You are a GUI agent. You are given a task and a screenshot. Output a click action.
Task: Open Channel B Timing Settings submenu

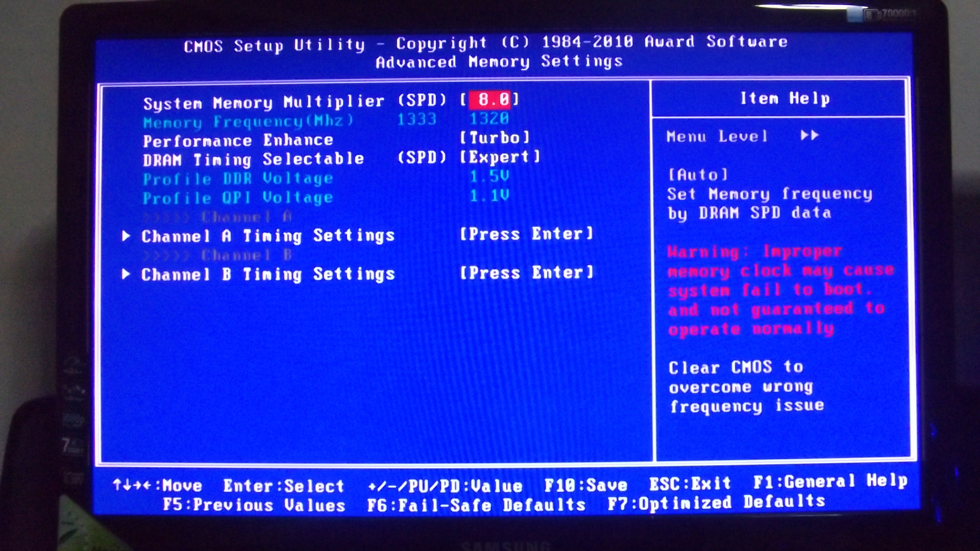click(268, 274)
